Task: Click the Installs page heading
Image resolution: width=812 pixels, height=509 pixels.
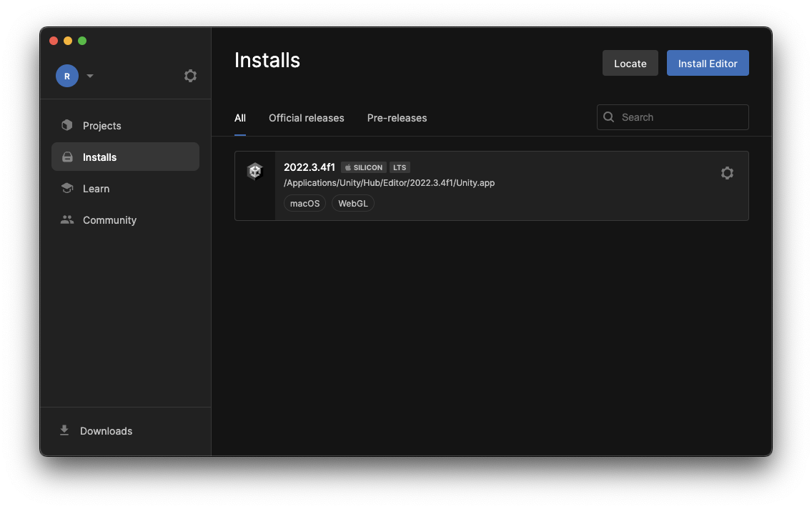Action: click(267, 60)
